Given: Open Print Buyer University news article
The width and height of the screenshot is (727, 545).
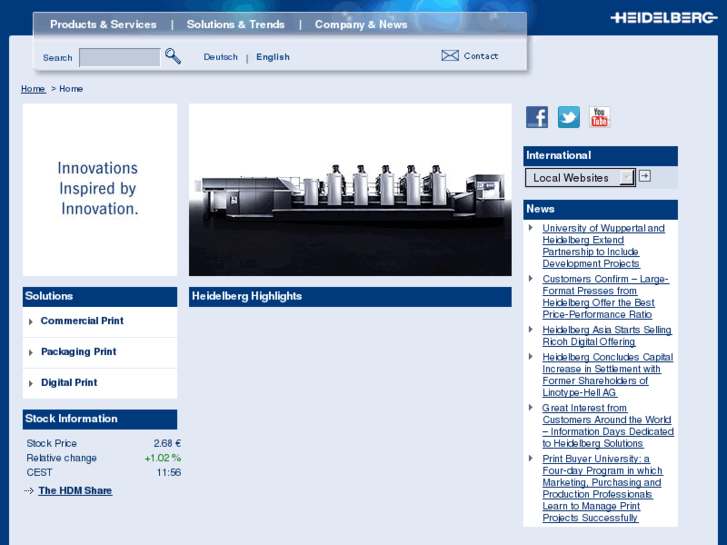Looking at the screenshot, I should (602, 488).
